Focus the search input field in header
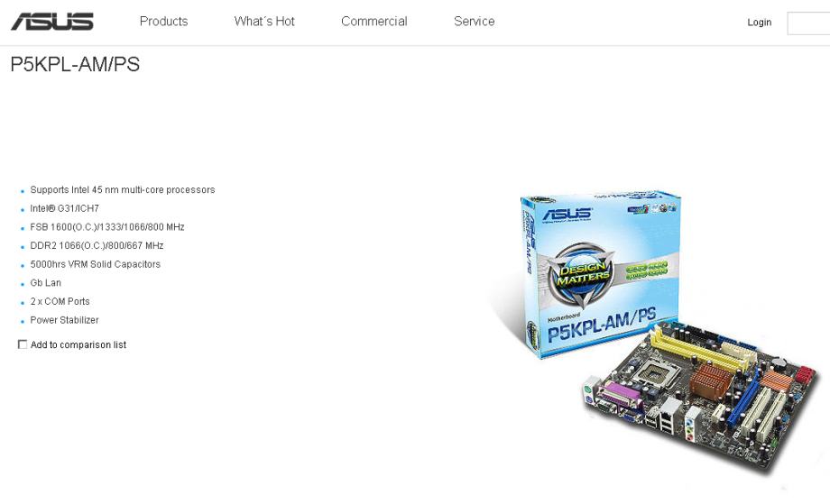 pyautogui.click(x=808, y=23)
